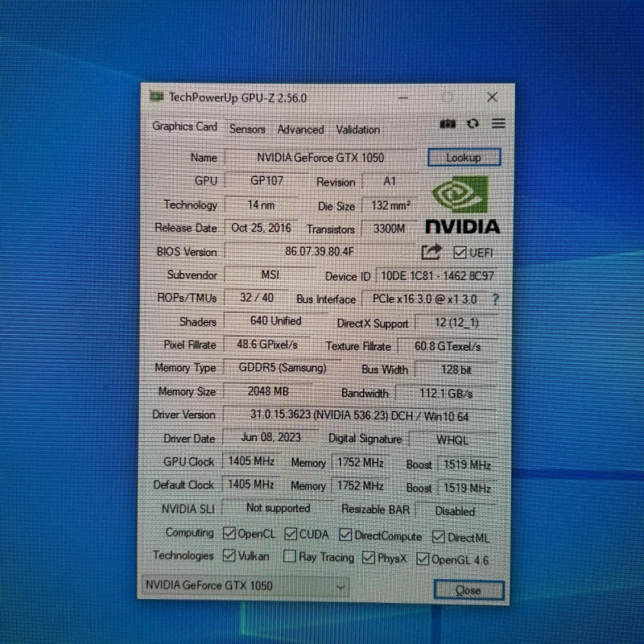Click NVIDIA SLI value Not supported

tap(278, 508)
